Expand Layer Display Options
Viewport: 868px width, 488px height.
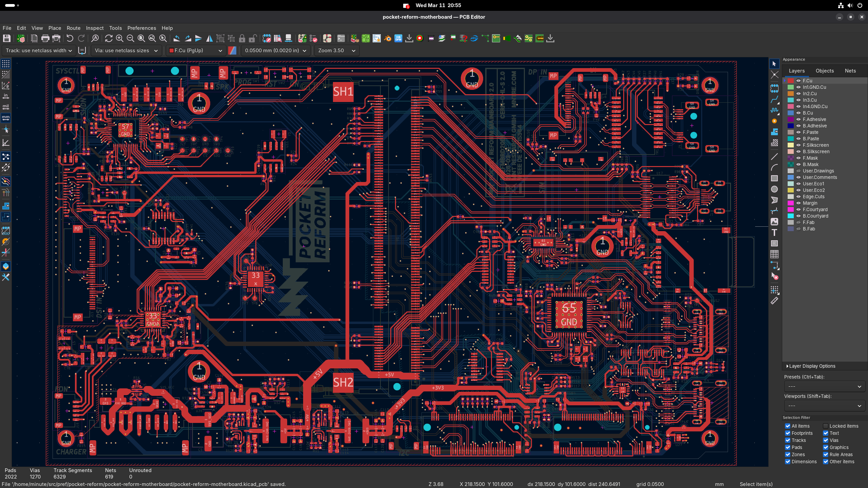coord(811,366)
